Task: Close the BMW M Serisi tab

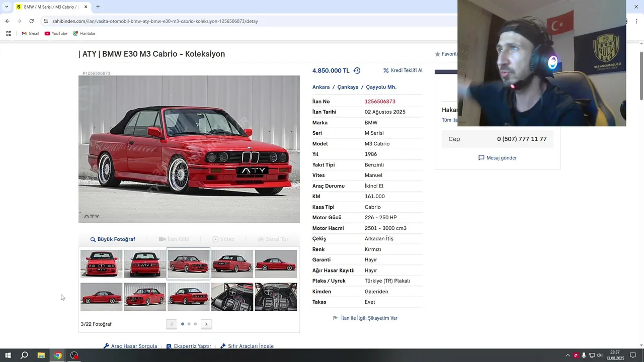Action: tap(86, 7)
